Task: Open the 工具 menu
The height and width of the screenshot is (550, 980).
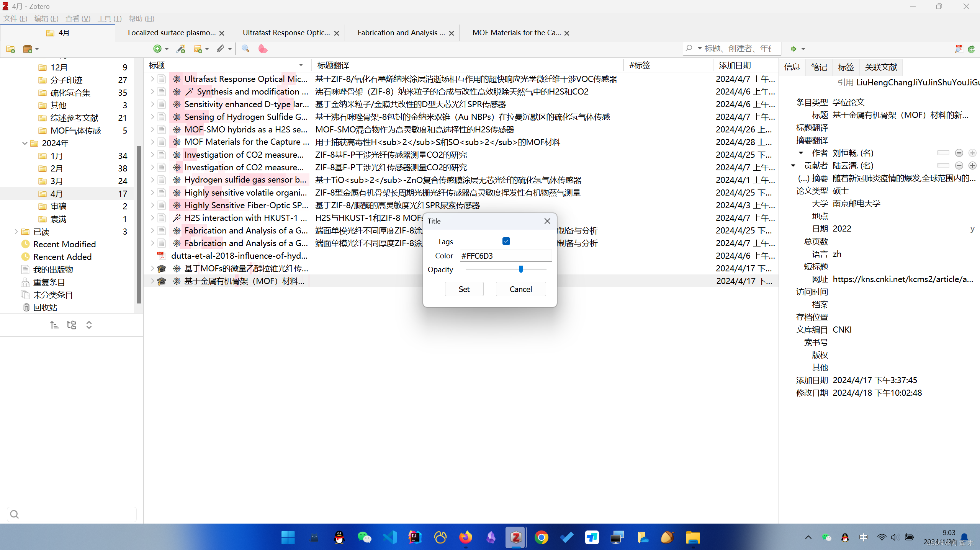Action: (109, 18)
